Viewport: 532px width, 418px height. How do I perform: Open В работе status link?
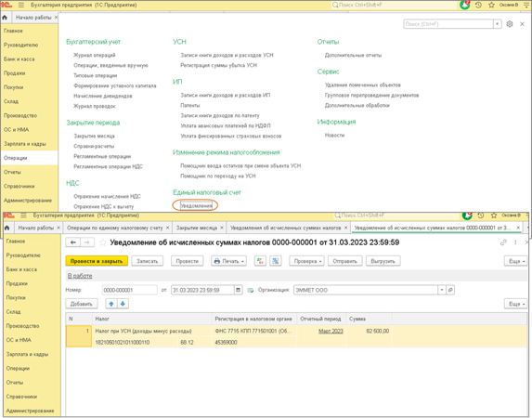(x=80, y=276)
